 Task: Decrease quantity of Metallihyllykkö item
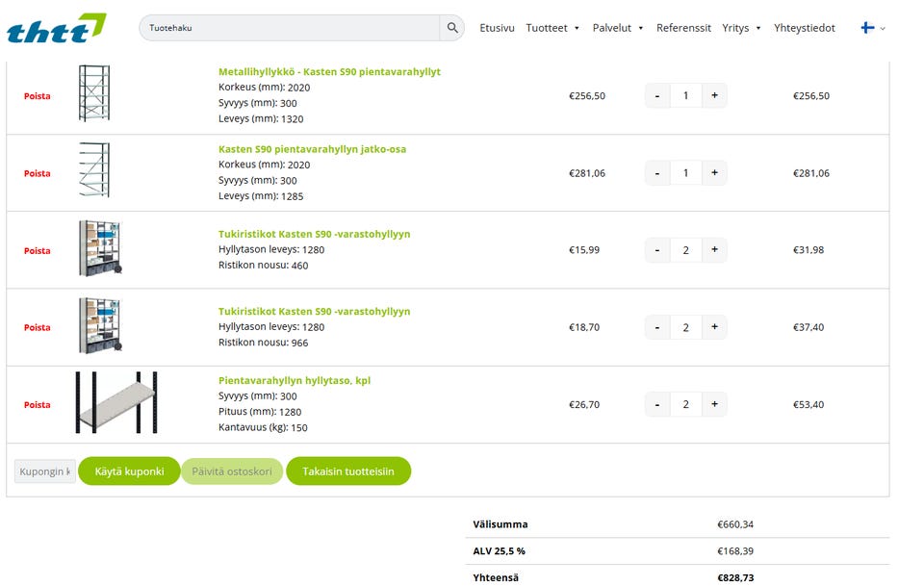(657, 95)
